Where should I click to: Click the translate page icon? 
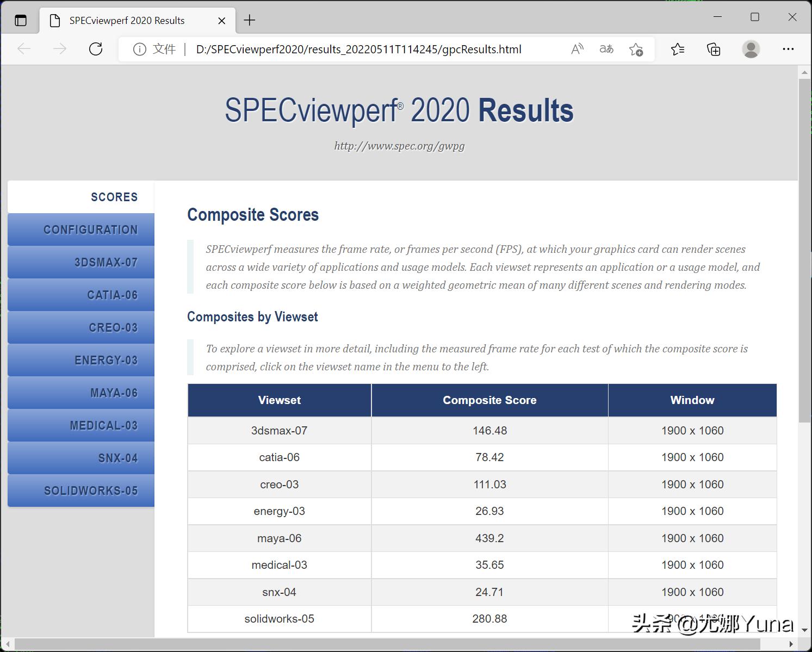[x=606, y=49]
